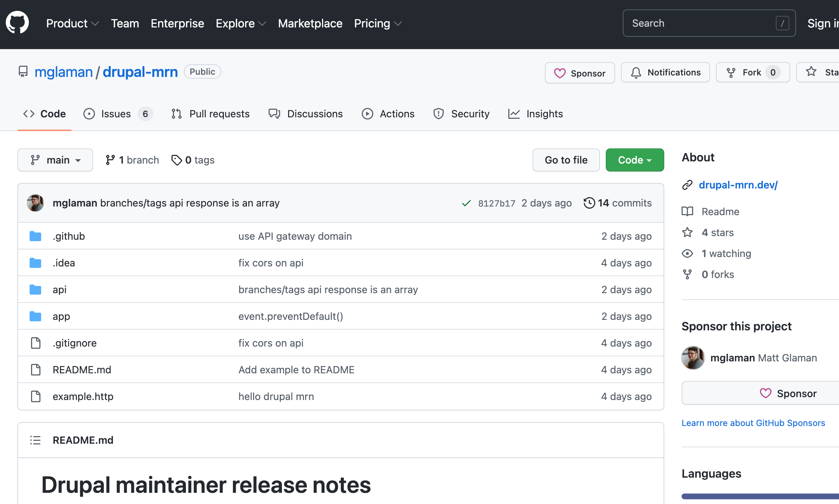Click the 4 stars link
Screen dimensions: 839x504
718,233
